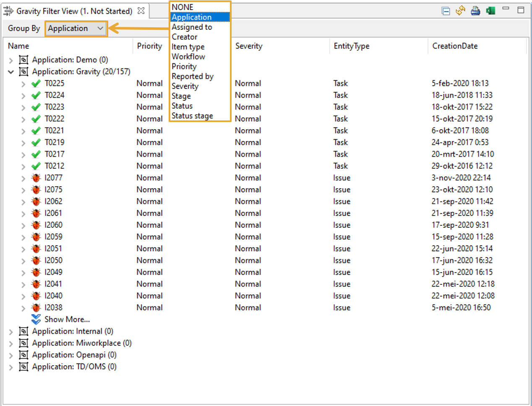Click the Application: Demo group icon
The height and width of the screenshot is (406, 532).
pos(24,60)
